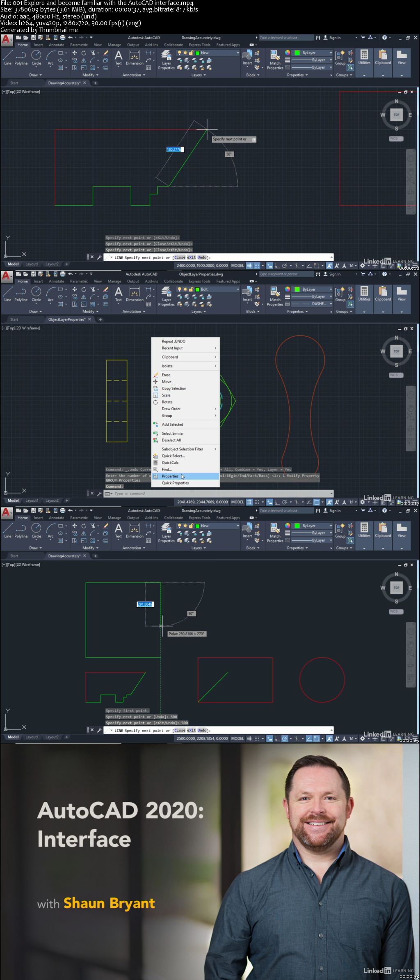
Task: Click Erase in the context menu
Action: (166, 375)
